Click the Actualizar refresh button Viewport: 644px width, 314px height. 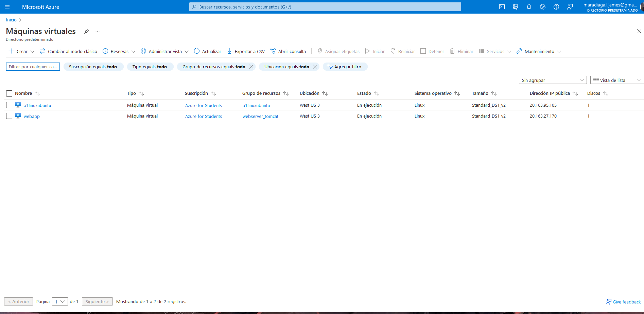click(x=207, y=51)
